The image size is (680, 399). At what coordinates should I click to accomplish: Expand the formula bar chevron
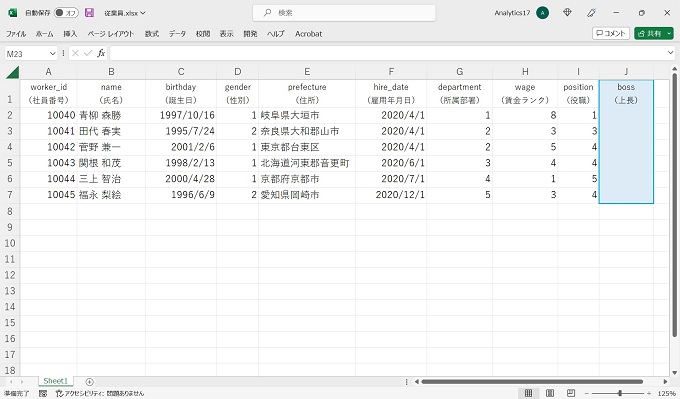coord(670,53)
